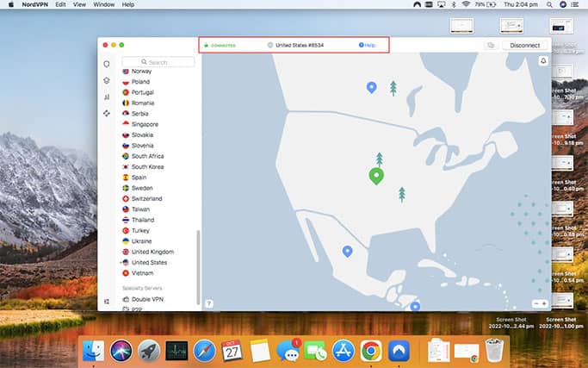Select the blue Canada pin on map

[371, 87]
